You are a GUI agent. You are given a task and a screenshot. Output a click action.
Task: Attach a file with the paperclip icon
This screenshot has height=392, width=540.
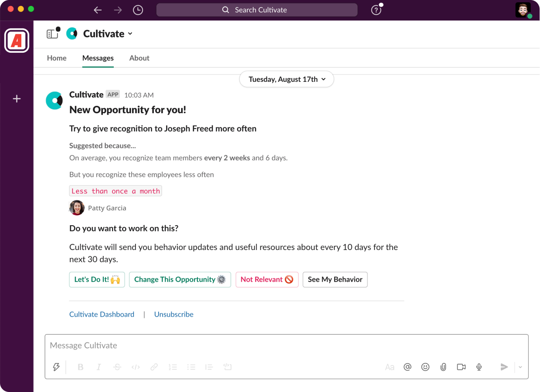tap(443, 367)
